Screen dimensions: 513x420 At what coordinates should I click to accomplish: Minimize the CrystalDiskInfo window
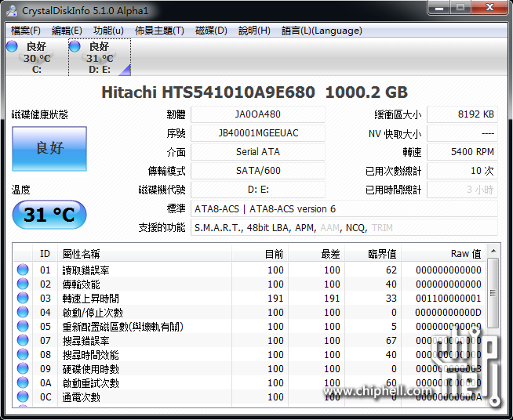pos(438,8)
